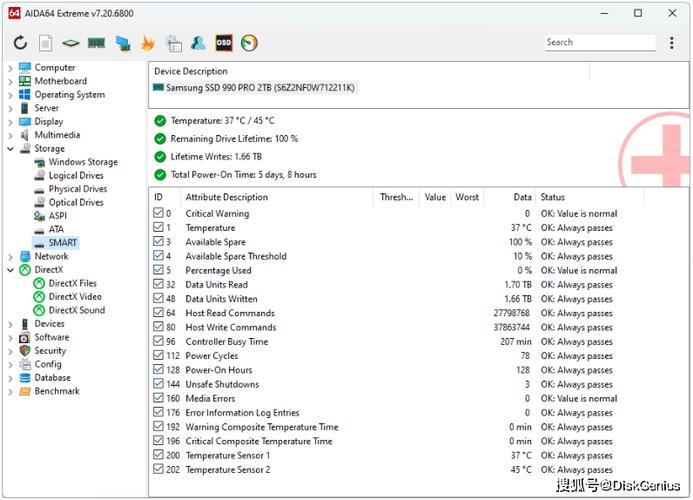
Task: Open the benchmark gauge toolbar icon
Action: pos(249,43)
